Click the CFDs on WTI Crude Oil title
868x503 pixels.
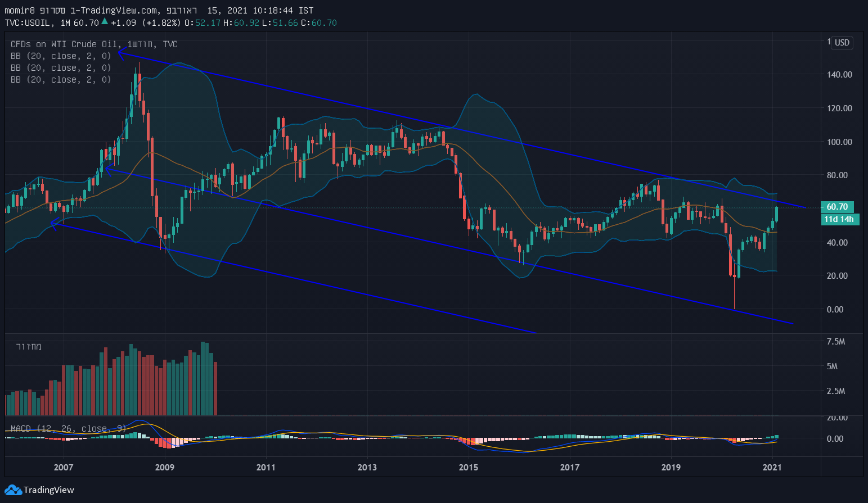click(x=64, y=44)
